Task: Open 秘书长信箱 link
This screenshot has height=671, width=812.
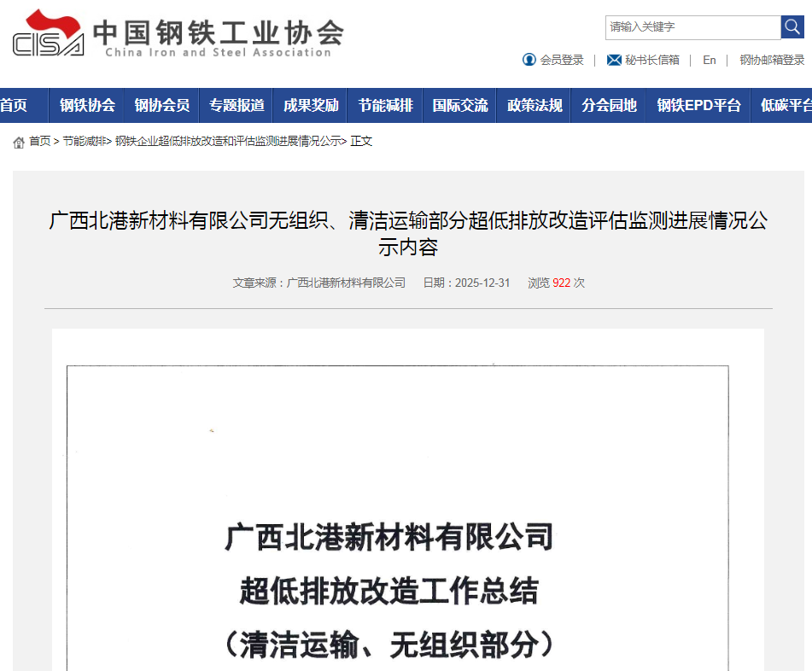Action: pos(652,60)
